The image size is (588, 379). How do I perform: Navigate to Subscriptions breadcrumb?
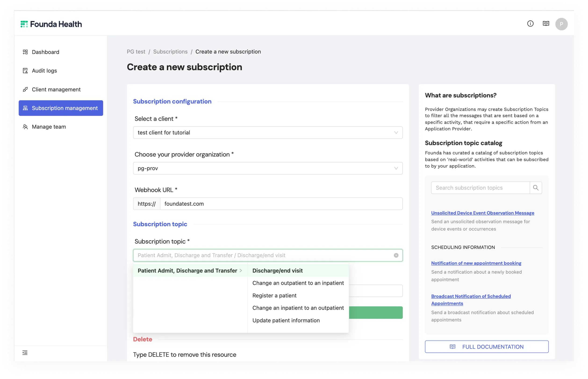[x=170, y=52]
